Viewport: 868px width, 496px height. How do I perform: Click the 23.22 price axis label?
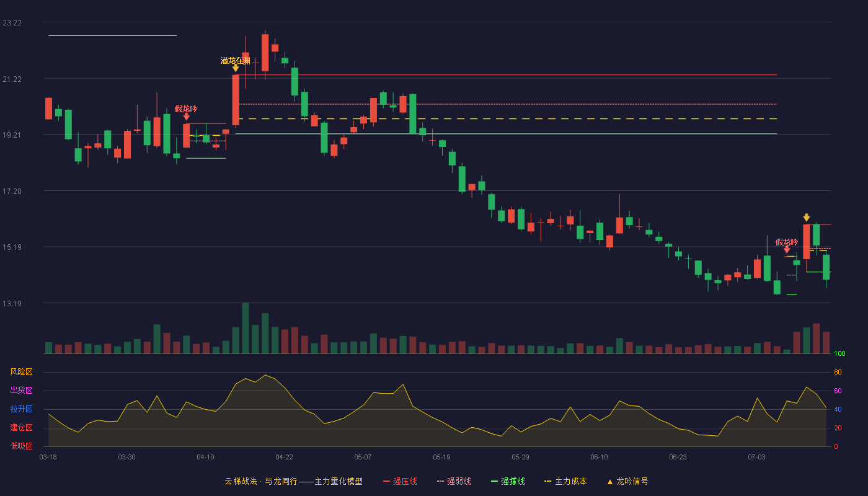pyautogui.click(x=12, y=23)
